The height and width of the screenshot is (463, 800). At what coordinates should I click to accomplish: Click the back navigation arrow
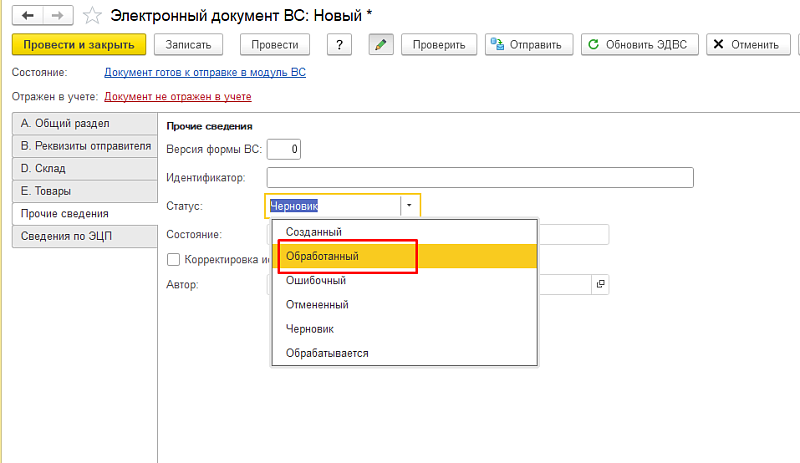coord(27,15)
